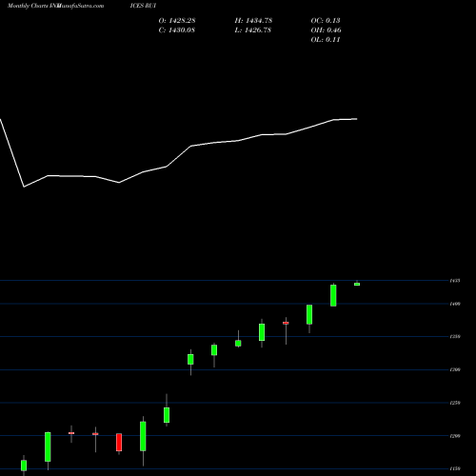Click the 1435 price axis label
This screenshot has width=476, height=476.
[455, 281]
